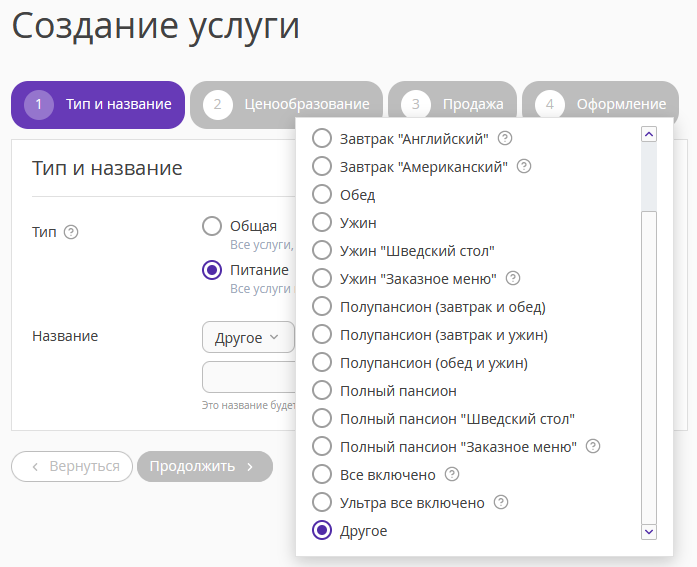Show help for Ужин "Заказное меню"
This screenshot has height=567, width=697.
click(513, 278)
